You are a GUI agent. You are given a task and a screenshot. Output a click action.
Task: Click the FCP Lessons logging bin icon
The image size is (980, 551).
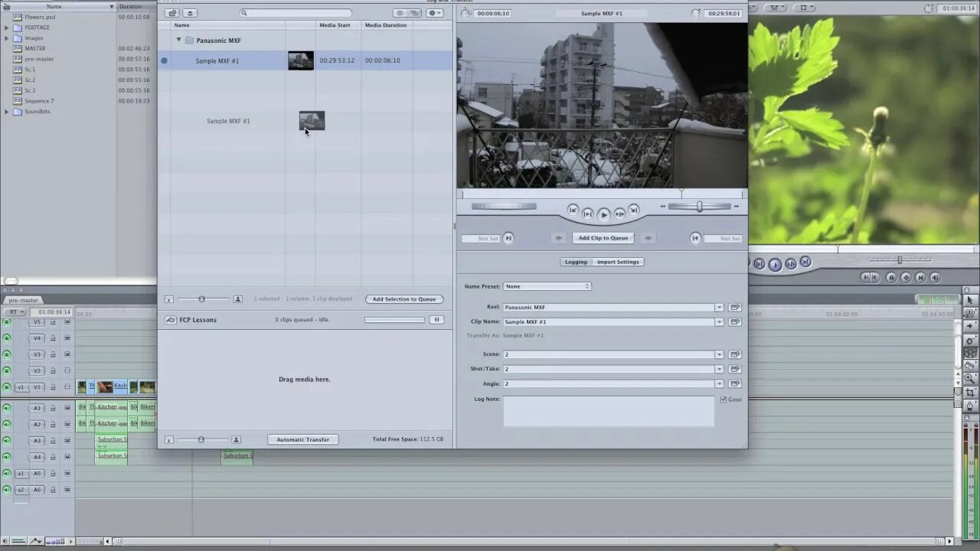tap(171, 320)
